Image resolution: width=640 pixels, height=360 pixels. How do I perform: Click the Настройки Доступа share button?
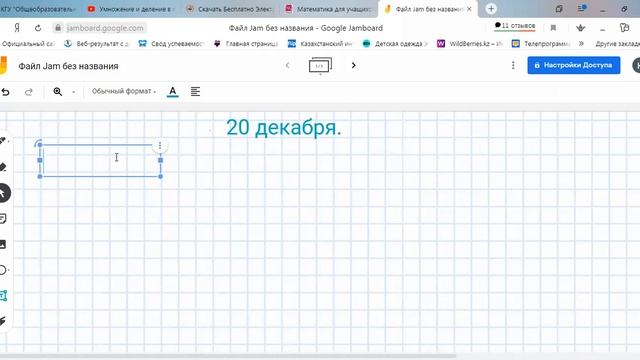573,65
